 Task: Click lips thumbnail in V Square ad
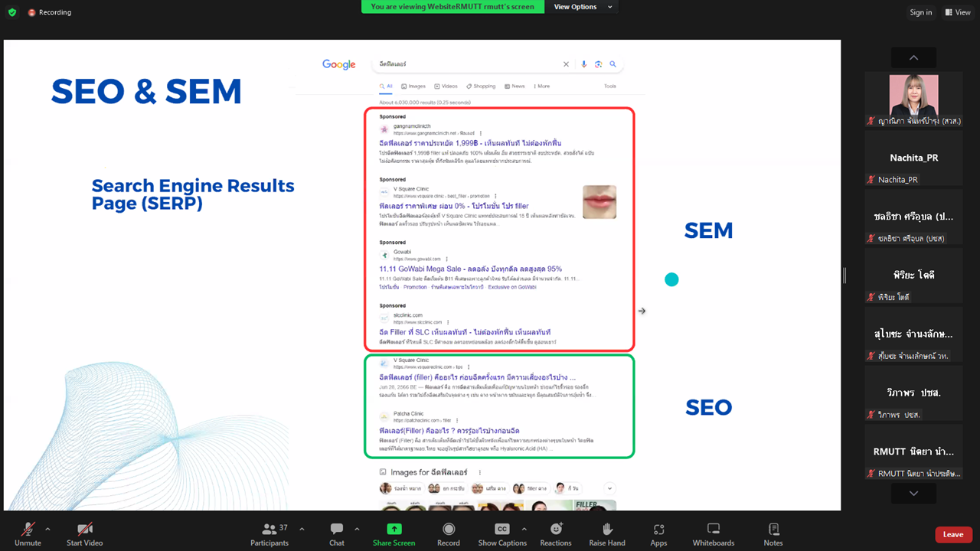pyautogui.click(x=599, y=202)
